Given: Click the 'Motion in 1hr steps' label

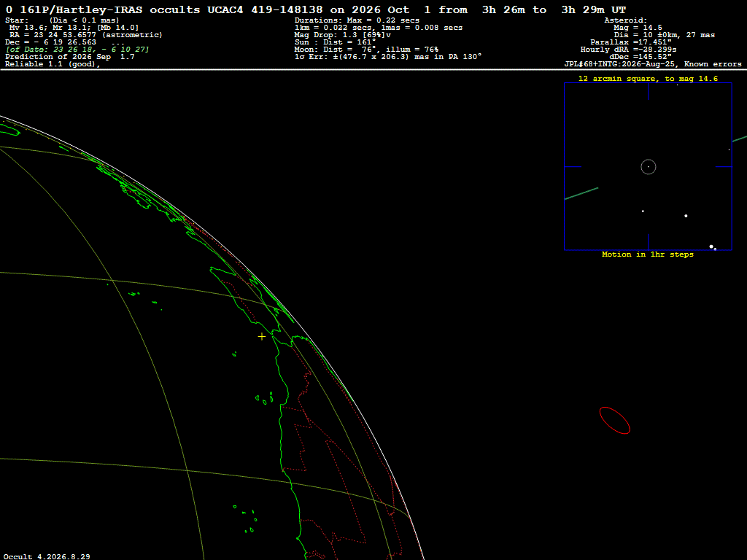Looking at the screenshot, I should point(648,254).
